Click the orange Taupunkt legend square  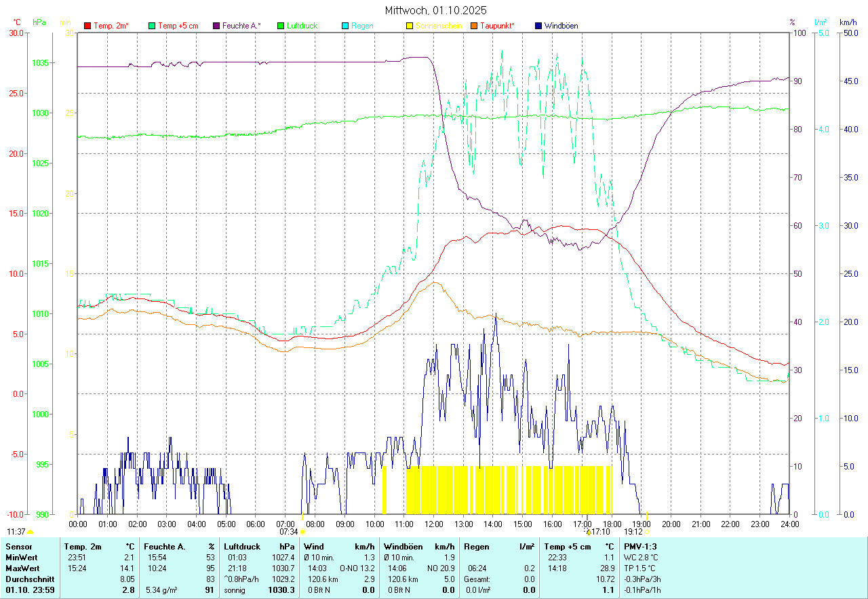coord(474,26)
